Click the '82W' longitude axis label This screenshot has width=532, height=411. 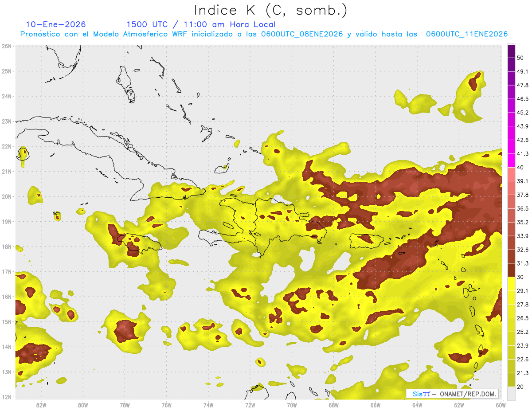click(41, 405)
